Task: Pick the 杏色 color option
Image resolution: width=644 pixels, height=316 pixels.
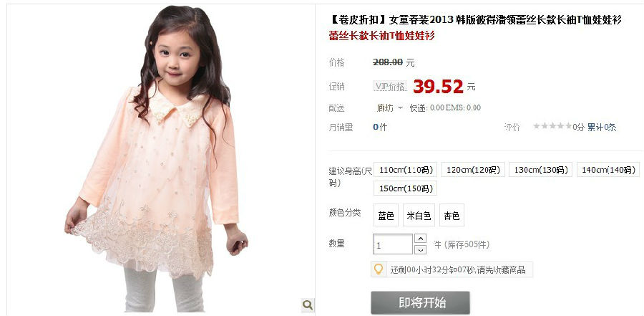Action: [452, 215]
